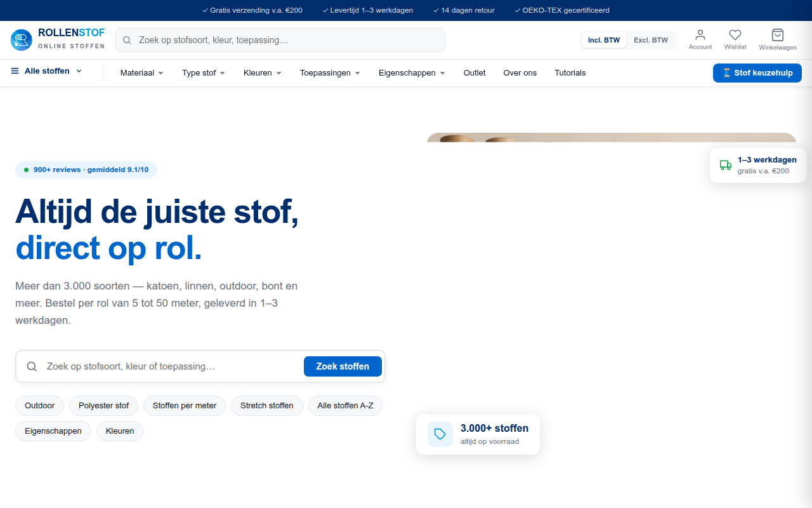Focus the hero search input field
This screenshot has width=812, height=508.
[171, 366]
